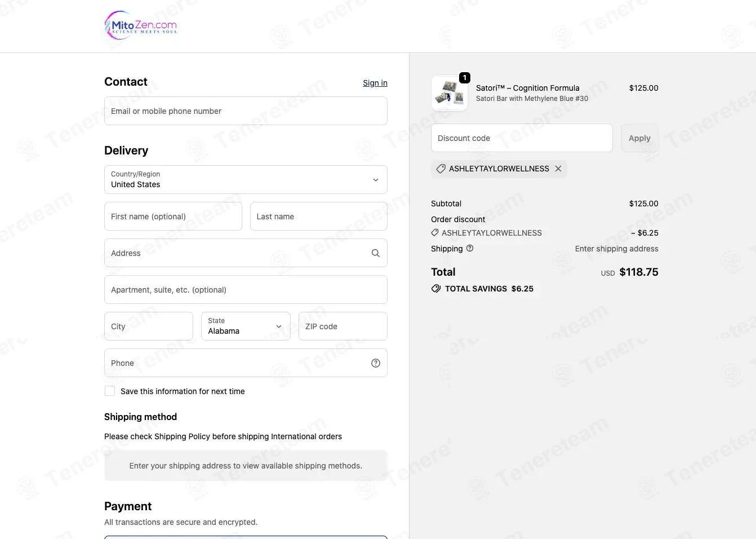Click the MitoZen.com logo

[x=141, y=25]
